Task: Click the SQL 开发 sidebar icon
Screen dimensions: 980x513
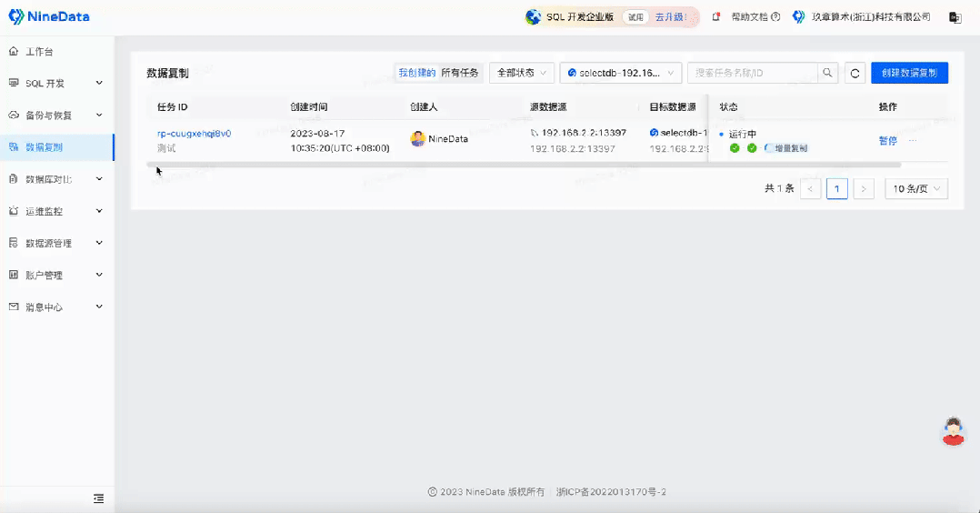Action: click(x=13, y=83)
